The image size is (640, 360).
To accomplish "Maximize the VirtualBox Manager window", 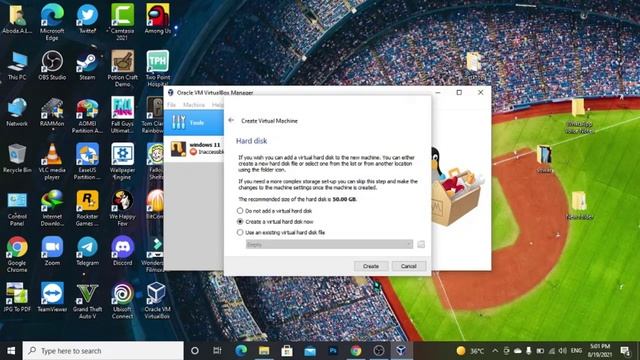I will [x=459, y=93].
